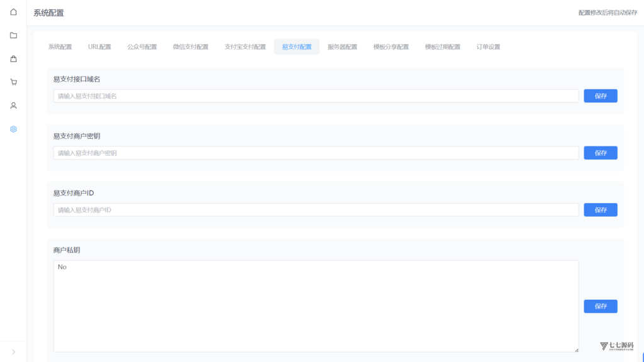Open the user profile icon in sidebar
The height and width of the screenshot is (362, 644).
[14, 106]
